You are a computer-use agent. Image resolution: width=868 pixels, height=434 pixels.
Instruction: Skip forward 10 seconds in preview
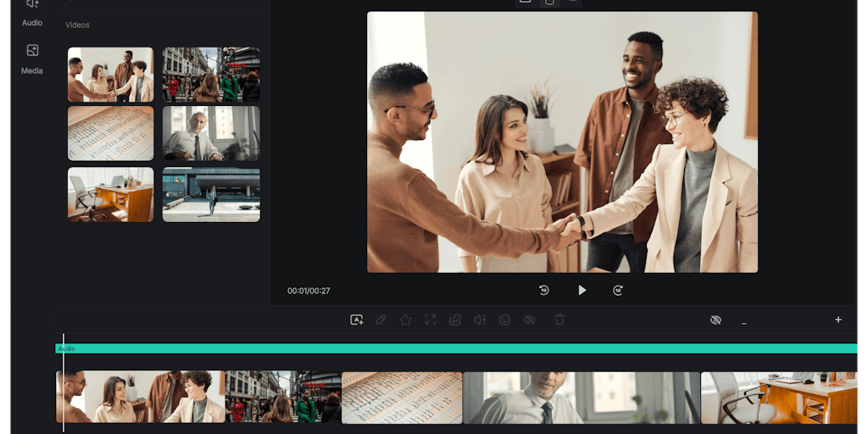pos(618,290)
